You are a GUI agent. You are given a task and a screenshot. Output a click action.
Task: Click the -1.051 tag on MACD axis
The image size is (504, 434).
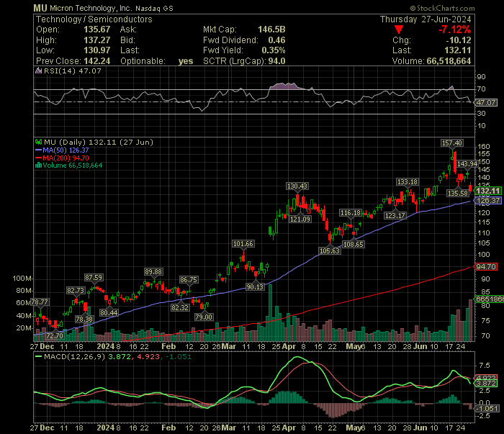[487, 409]
